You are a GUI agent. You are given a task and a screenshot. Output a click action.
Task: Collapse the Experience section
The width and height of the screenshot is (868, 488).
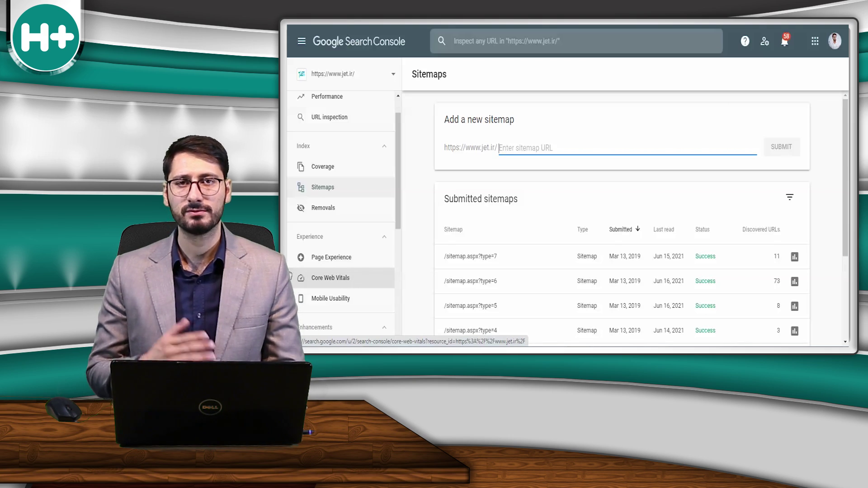(x=384, y=237)
